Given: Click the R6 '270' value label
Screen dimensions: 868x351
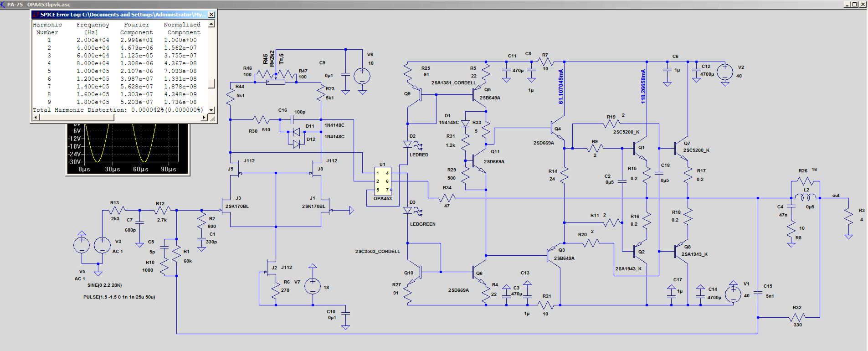Looking at the screenshot, I should coord(285,290).
